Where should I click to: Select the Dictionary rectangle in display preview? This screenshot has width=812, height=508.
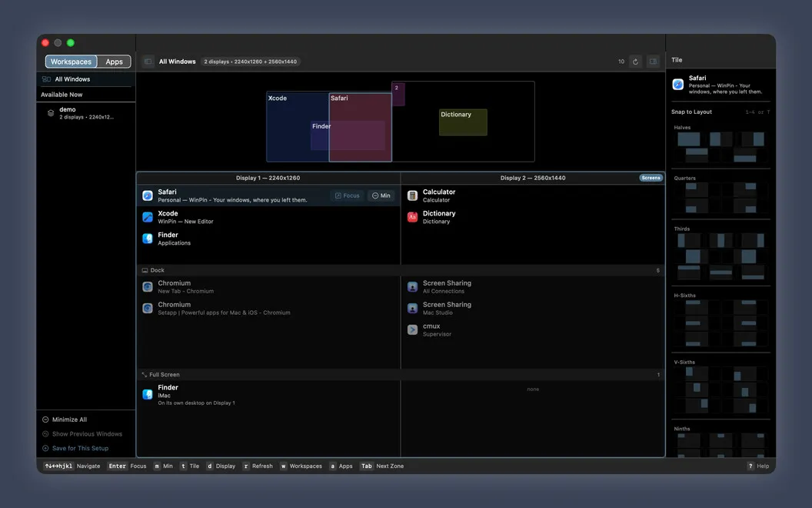(x=463, y=122)
